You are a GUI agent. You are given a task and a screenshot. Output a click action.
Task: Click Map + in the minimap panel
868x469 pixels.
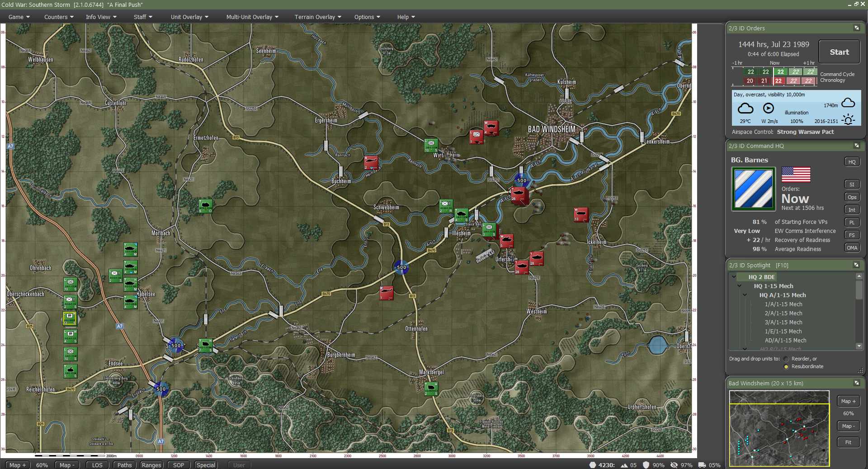pos(848,401)
